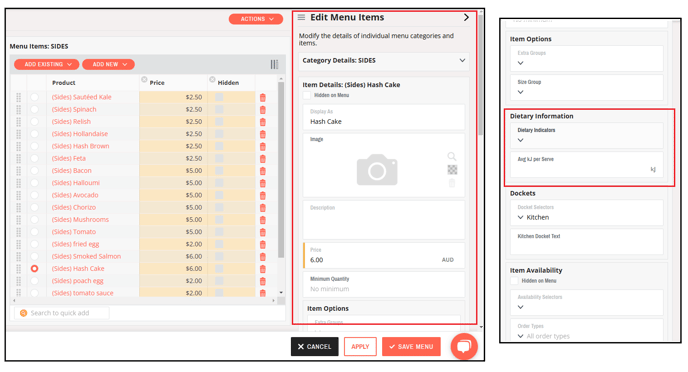Delete the Hash Brown row
Image resolution: width=688 pixels, height=372 pixels.
pyautogui.click(x=262, y=147)
